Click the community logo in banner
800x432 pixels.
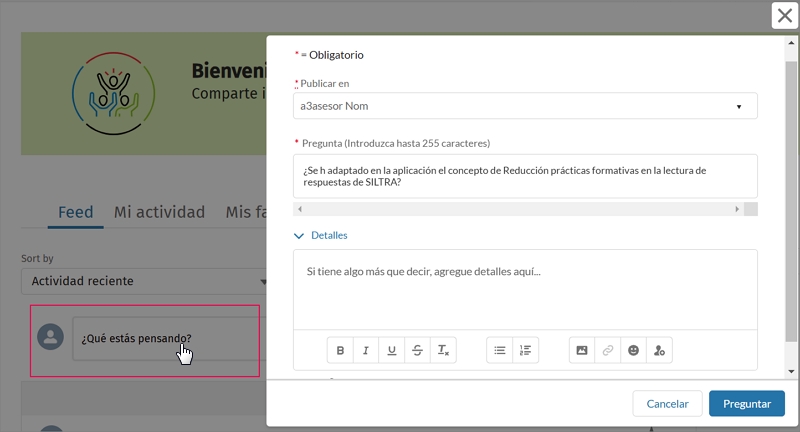coord(113,93)
